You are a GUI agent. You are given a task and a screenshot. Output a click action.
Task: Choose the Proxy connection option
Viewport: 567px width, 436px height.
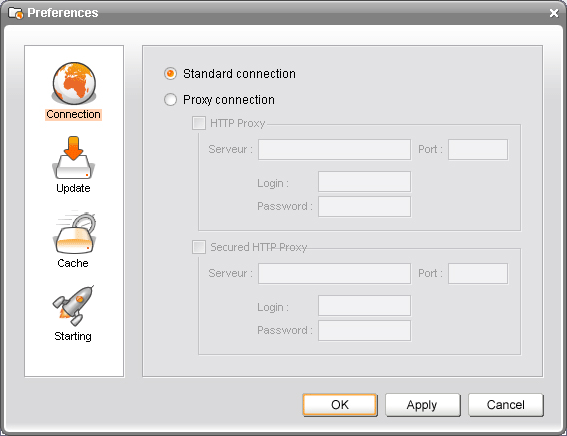tap(170, 99)
